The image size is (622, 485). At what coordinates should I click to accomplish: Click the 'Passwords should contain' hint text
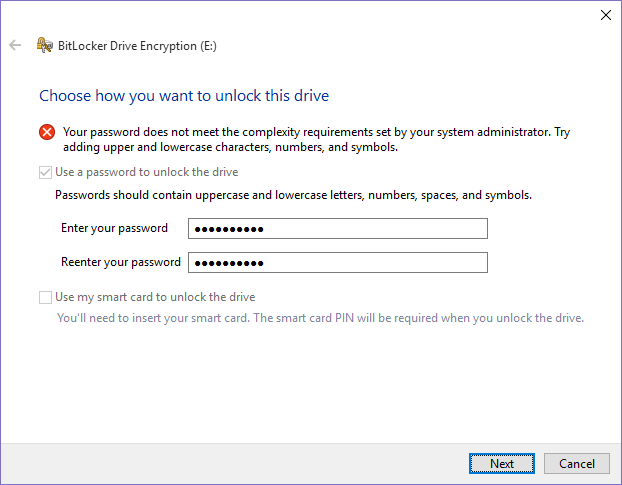(x=293, y=196)
